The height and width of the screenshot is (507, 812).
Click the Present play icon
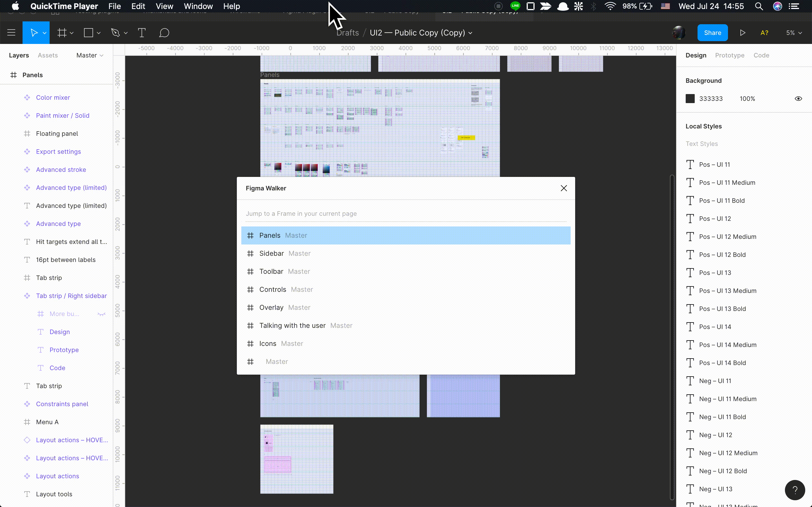743,33
